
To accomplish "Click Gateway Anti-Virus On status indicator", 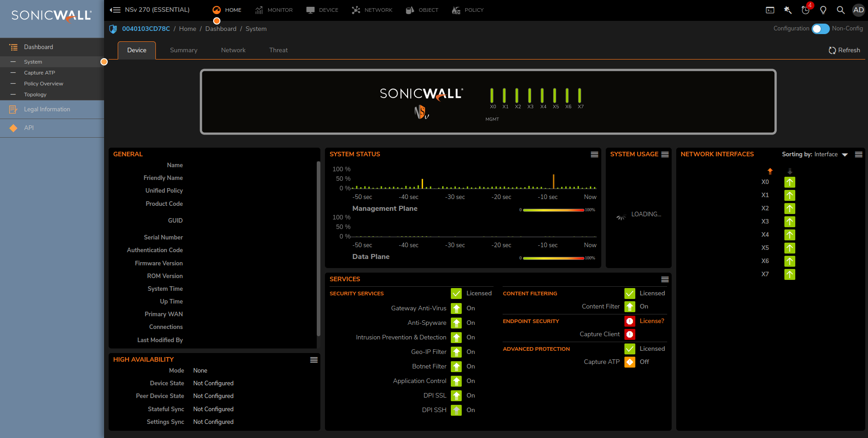I will click(x=456, y=309).
